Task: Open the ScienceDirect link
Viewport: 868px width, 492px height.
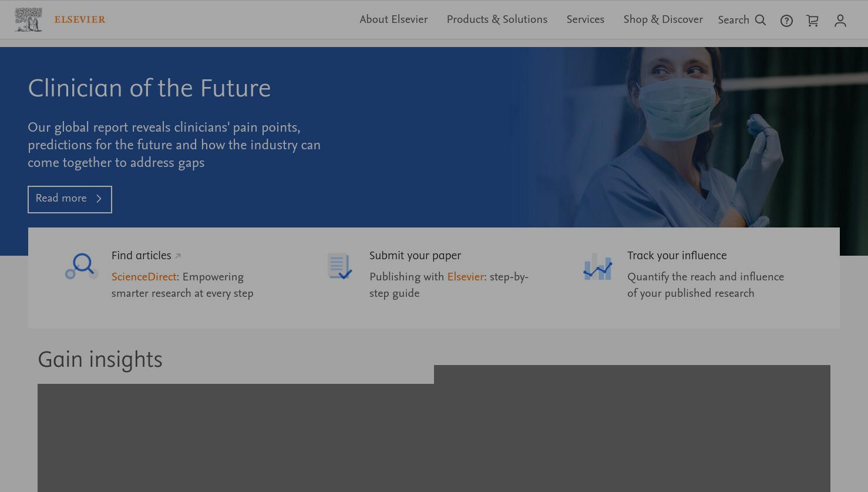Action: 144,277
